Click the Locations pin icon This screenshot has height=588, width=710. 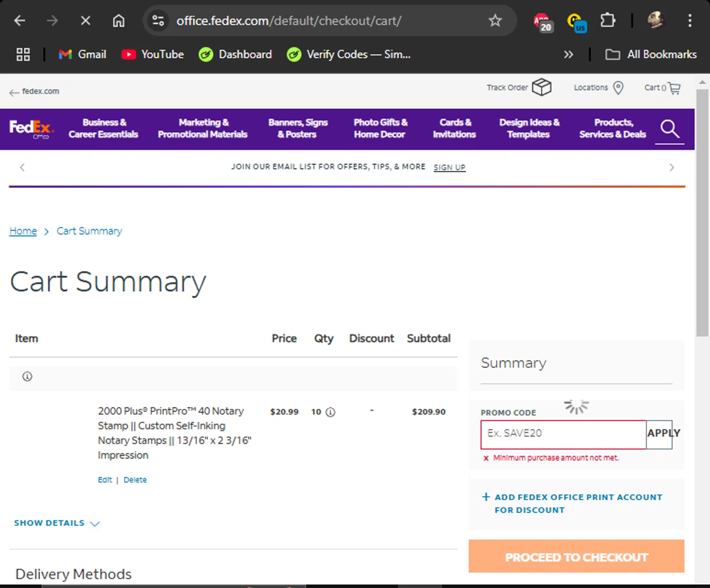618,88
